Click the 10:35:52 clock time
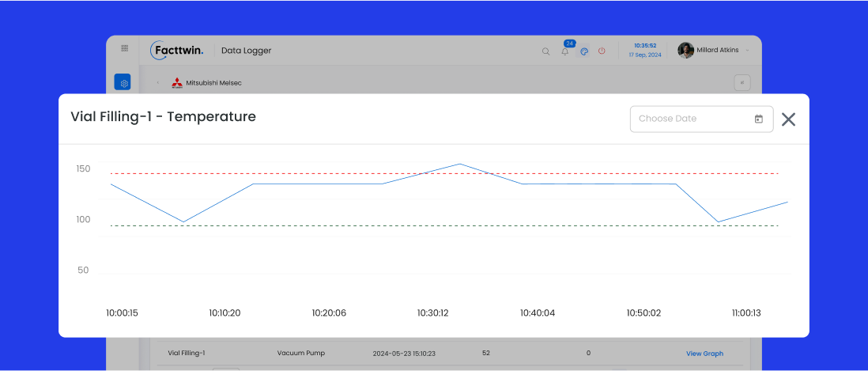The image size is (868, 371). [645, 45]
